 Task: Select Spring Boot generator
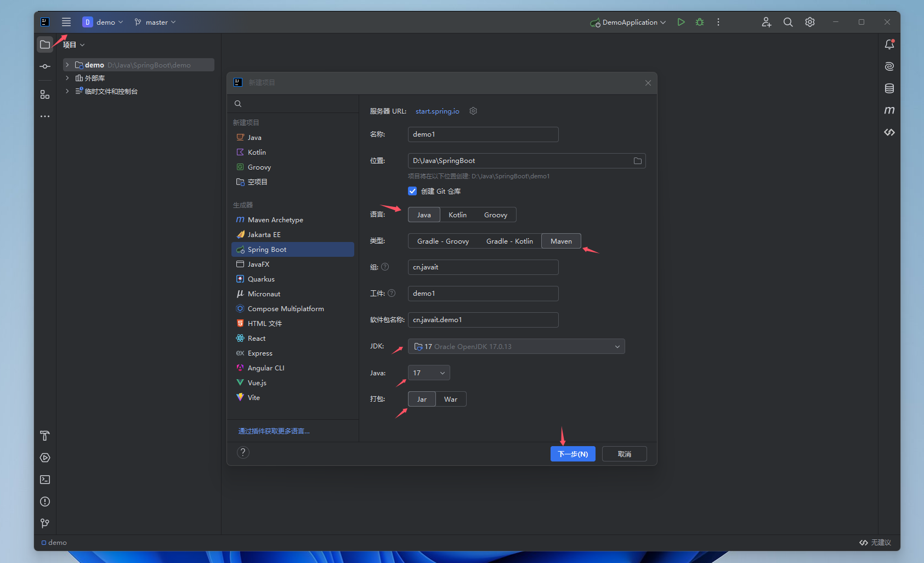pos(293,249)
